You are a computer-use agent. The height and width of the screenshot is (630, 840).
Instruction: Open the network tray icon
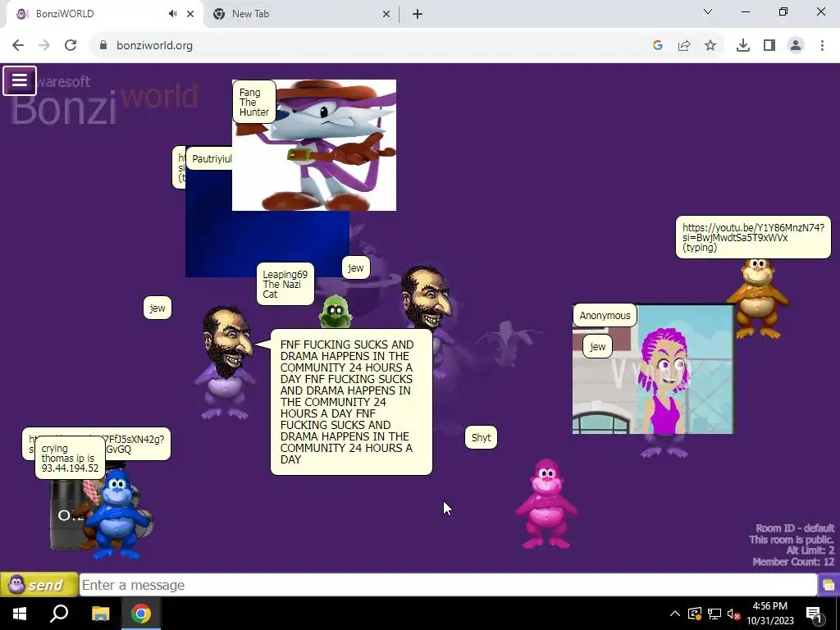714,614
